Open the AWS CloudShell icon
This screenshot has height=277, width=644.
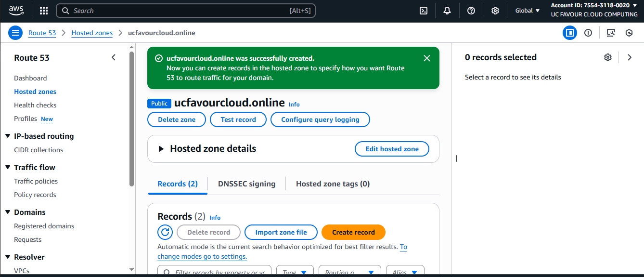[424, 11]
